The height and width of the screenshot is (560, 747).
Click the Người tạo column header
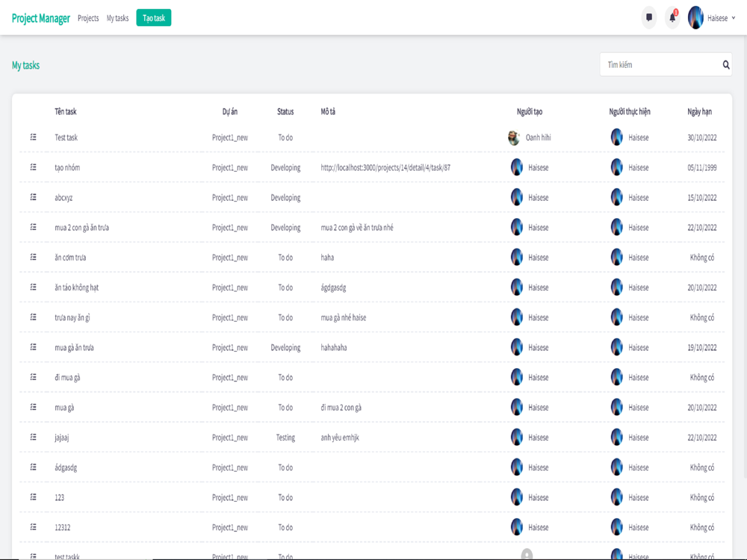[530, 111]
